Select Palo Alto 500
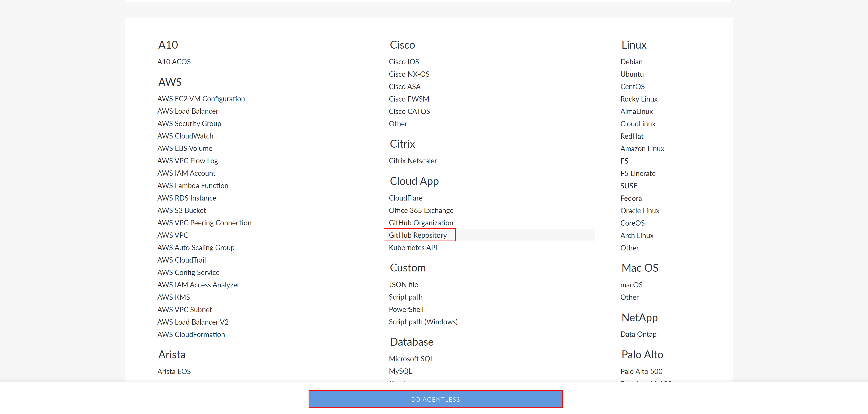 click(641, 371)
